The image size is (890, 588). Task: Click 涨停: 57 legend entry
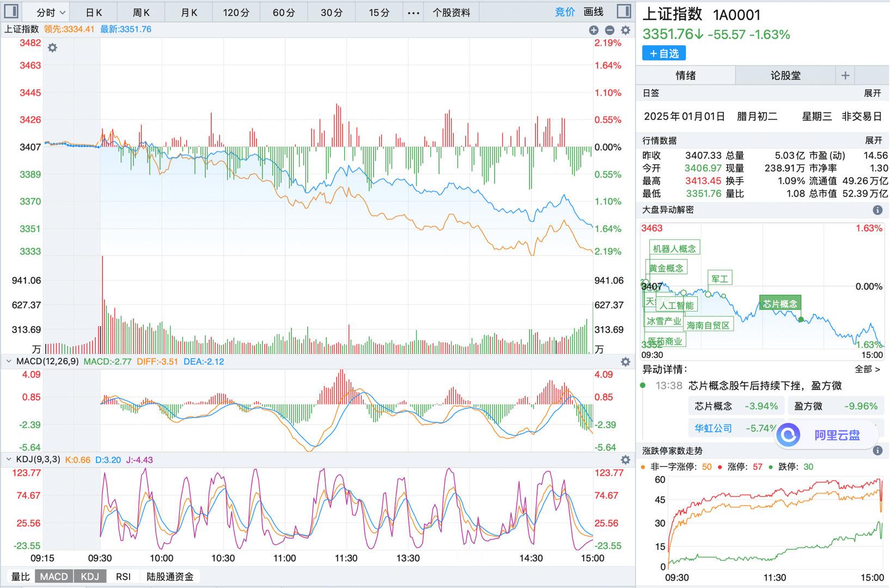coord(741,467)
